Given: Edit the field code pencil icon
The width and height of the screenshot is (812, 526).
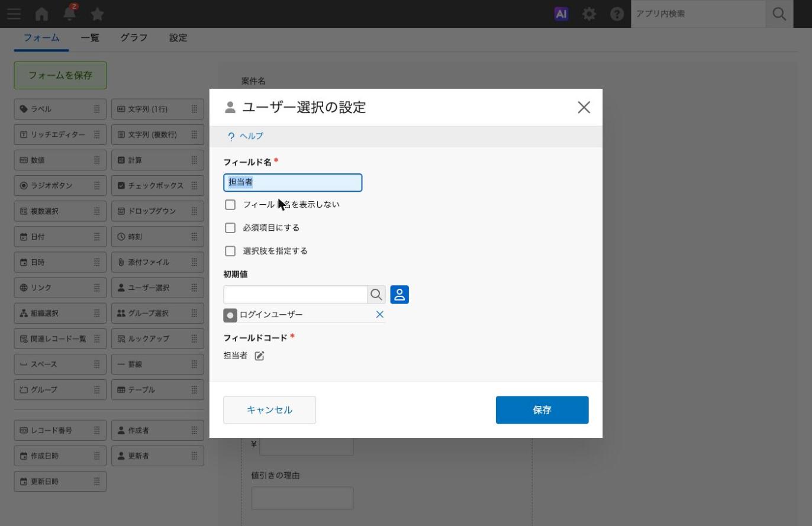Looking at the screenshot, I should point(259,356).
